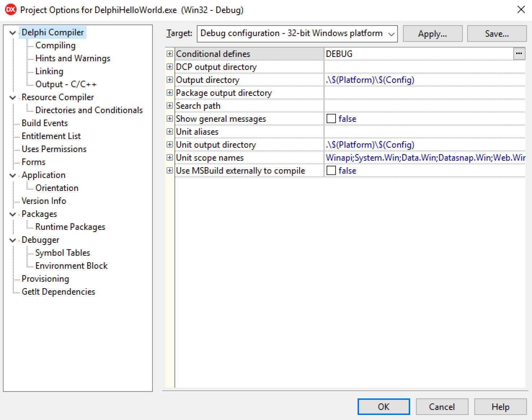Screen dimensions: 532x420
Task: Select Resource Compiler in the tree
Action: coord(58,97)
